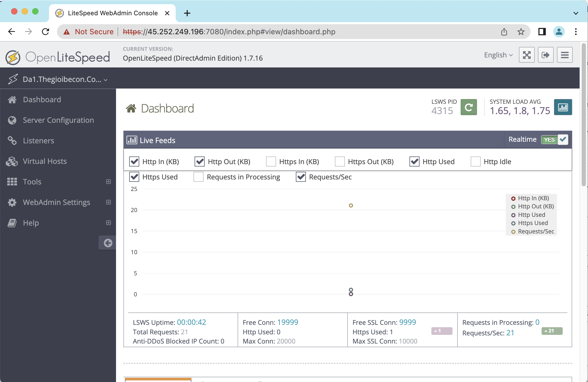Uncheck Http Out (KB) checkbox
This screenshot has width=588, height=382.
pos(200,161)
